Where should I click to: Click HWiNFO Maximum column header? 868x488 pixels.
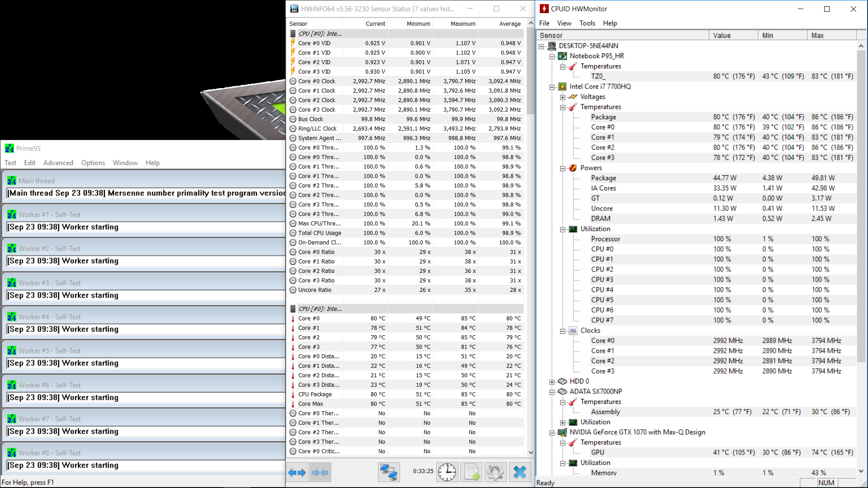coord(456,23)
